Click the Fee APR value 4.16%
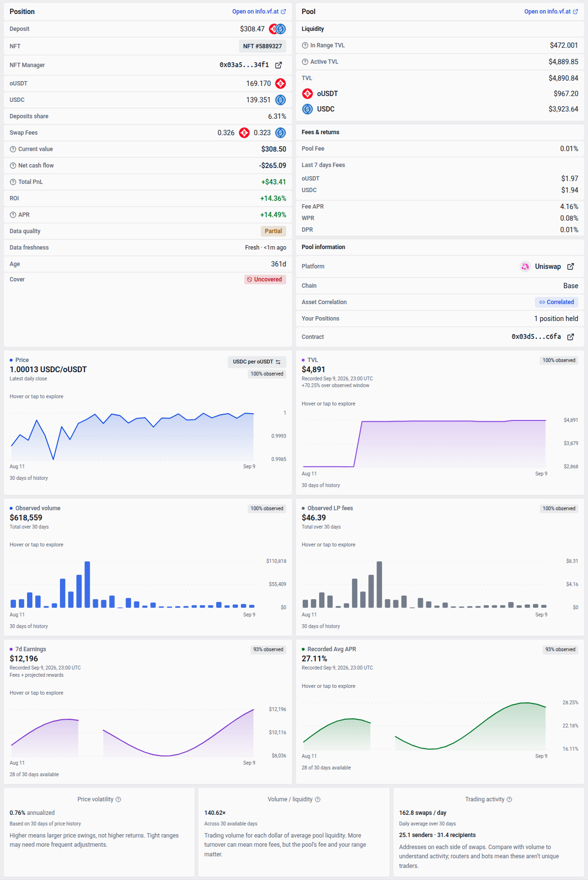This screenshot has width=588, height=880. pyautogui.click(x=569, y=207)
